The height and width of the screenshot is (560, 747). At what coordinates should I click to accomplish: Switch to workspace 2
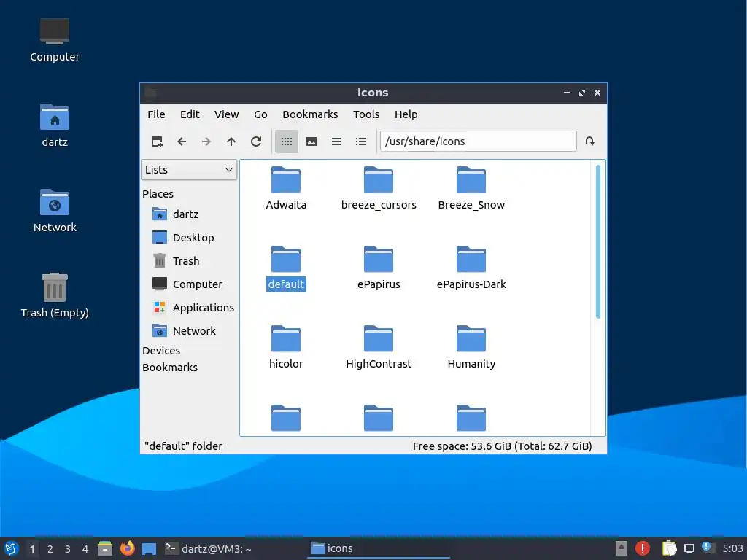50,549
